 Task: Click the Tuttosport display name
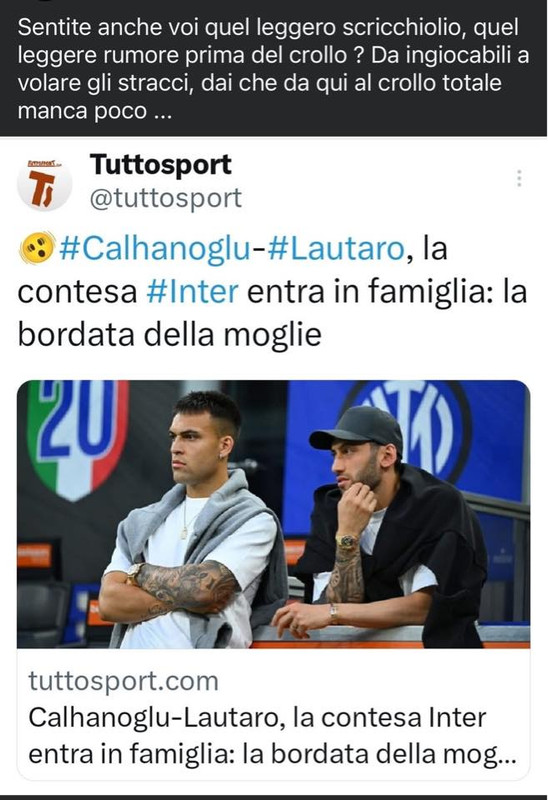coord(161,165)
